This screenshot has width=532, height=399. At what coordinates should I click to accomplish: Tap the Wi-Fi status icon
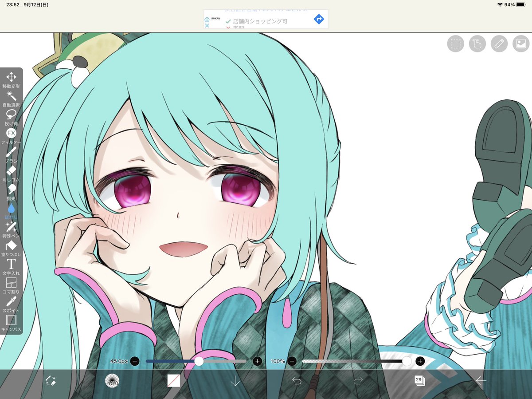(500, 4)
